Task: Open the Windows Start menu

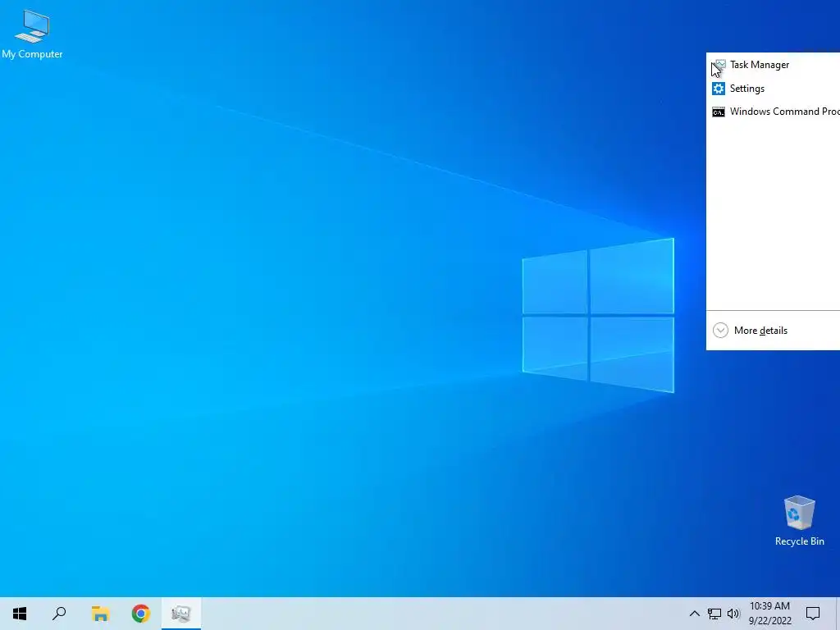Action: pyautogui.click(x=20, y=614)
